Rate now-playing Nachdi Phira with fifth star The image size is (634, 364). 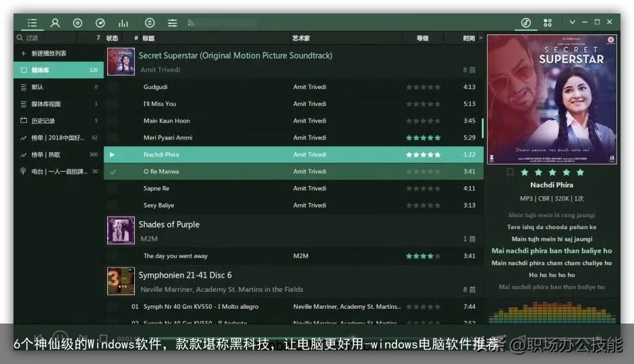(580, 173)
